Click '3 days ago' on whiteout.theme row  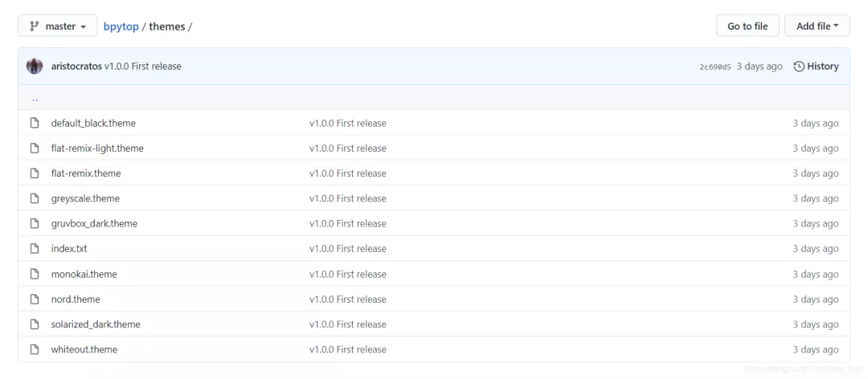(x=816, y=349)
